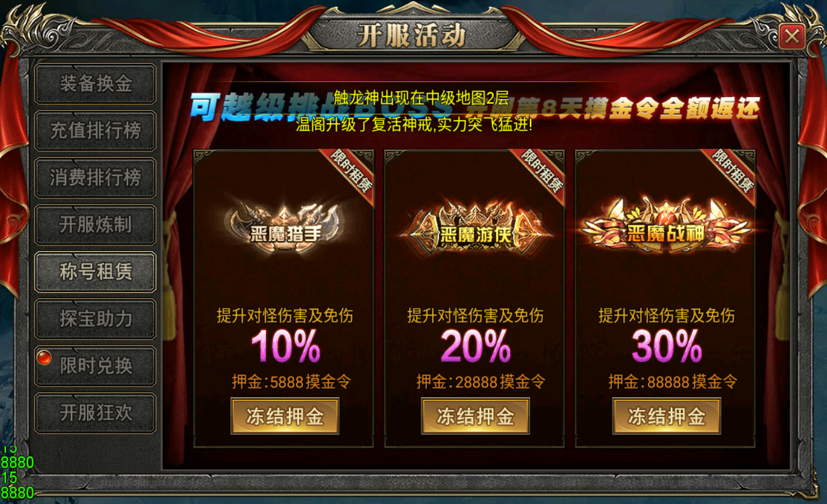The width and height of the screenshot is (827, 504).
Task: Click the 恶魔战神 title emblem
Action: point(666,228)
